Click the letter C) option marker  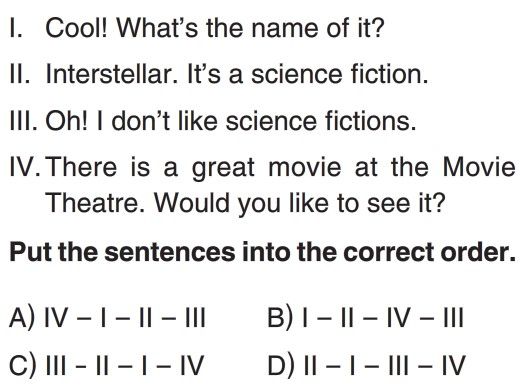(x=22, y=365)
